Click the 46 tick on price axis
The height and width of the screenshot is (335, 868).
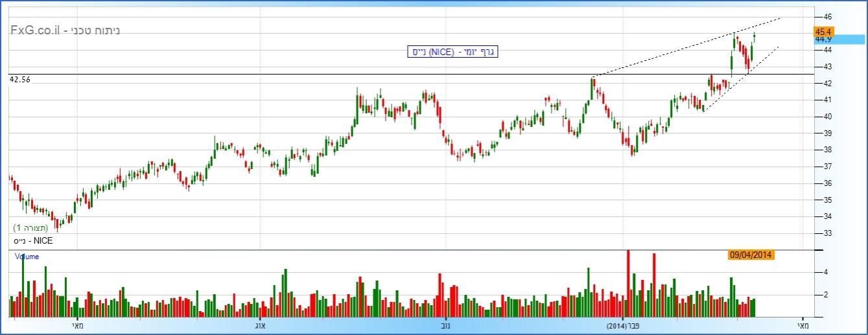pyautogui.click(x=828, y=16)
